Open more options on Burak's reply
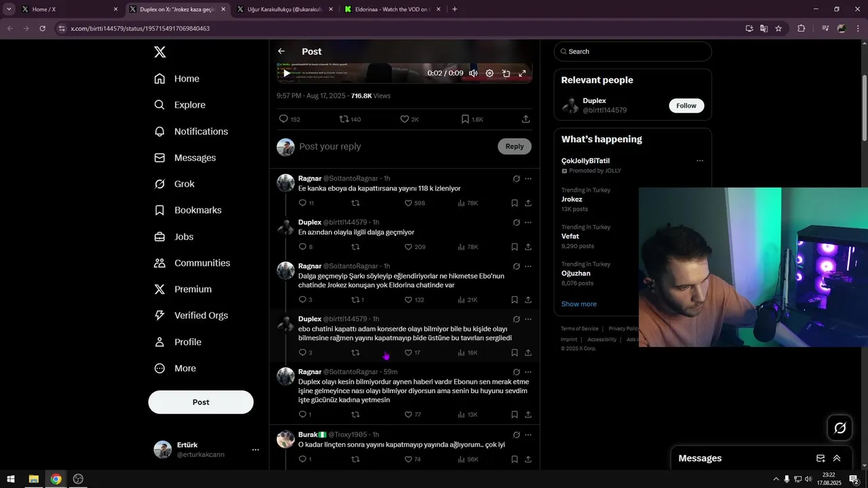868x488 pixels. pyautogui.click(x=528, y=434)
